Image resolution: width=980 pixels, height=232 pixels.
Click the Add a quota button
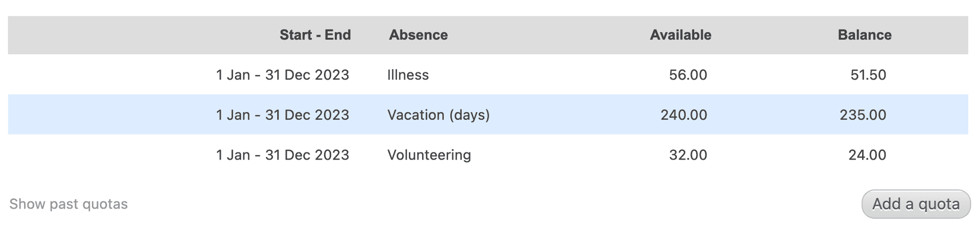click(916, 204)
